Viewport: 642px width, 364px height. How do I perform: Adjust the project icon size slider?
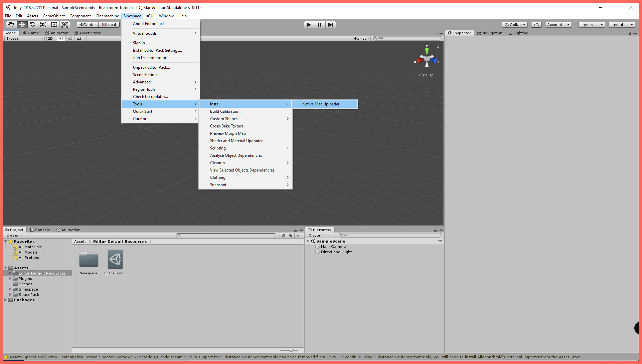pyautogui.click(x=291, y=350)
